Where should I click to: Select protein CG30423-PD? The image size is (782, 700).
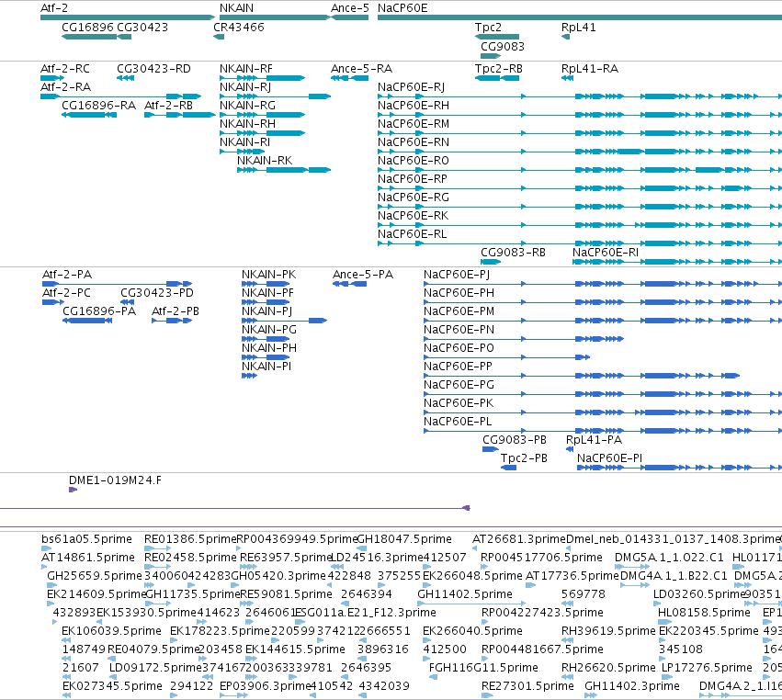pos(156,293)
